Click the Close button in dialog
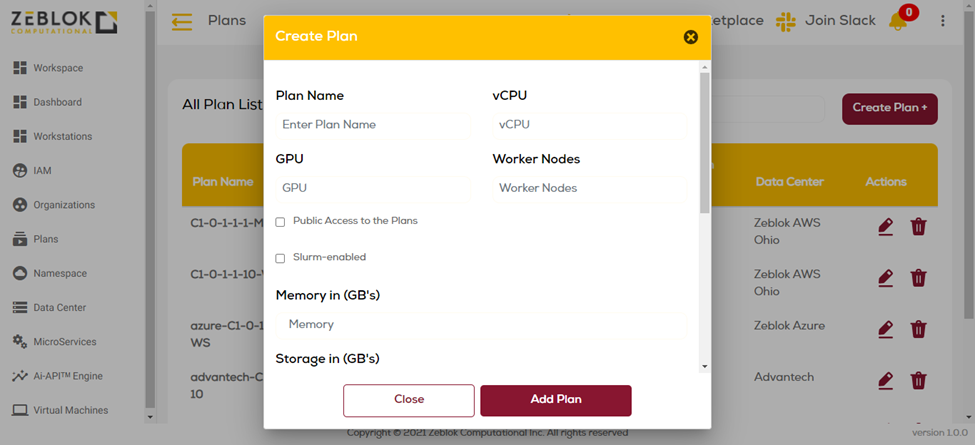The image size is (975, 445). coord(408,399)
